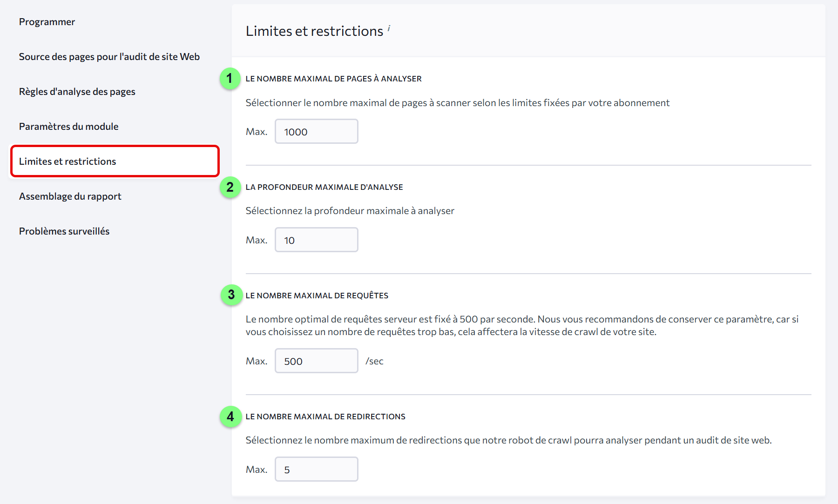
Task: Click info icon next to Limites et restrictions
Action: click(x=389, y=28)
